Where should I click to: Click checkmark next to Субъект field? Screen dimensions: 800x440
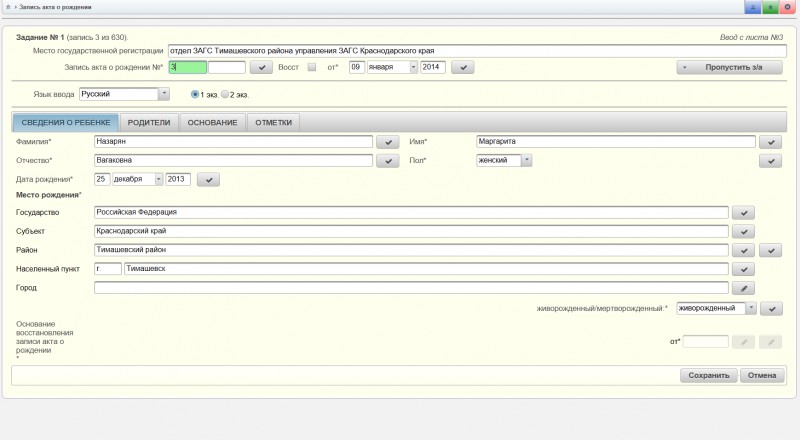(743, 232)
